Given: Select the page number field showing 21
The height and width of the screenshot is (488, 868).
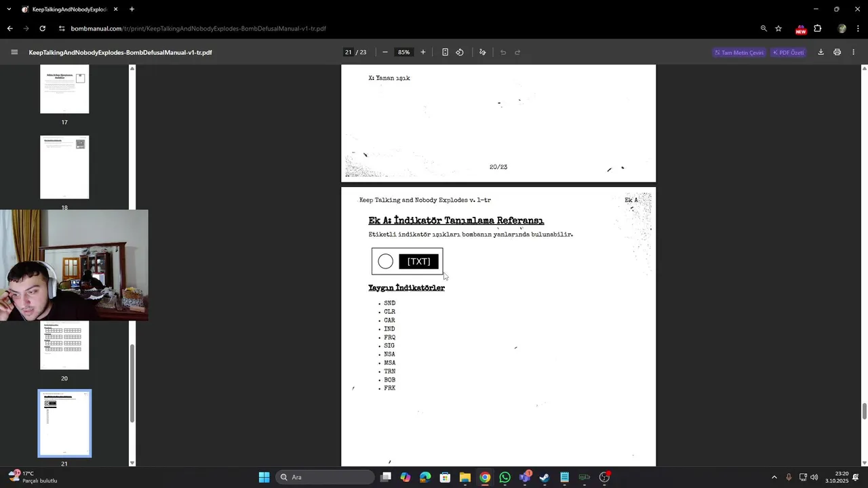Looking at the screenshot, I should [x=349, y=52].
